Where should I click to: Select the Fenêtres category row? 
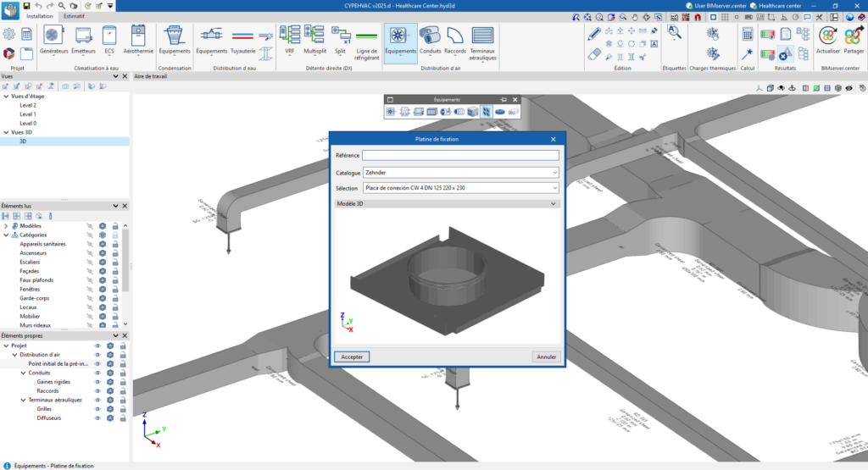[x=30, y=289]
